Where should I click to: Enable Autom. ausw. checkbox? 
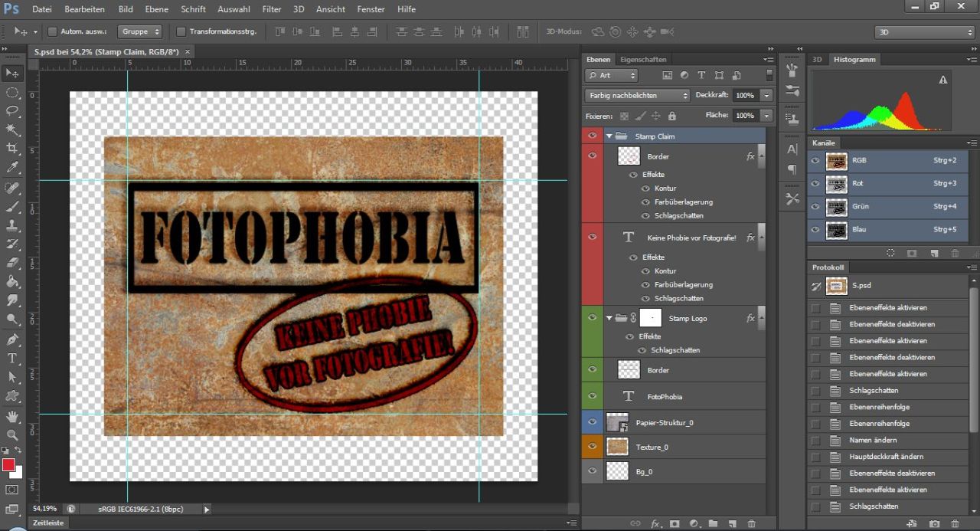[53, 31]
